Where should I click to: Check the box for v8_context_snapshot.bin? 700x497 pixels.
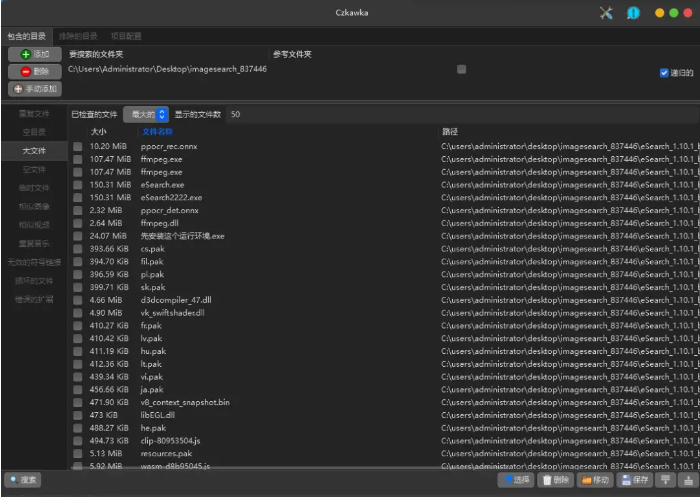78,402
